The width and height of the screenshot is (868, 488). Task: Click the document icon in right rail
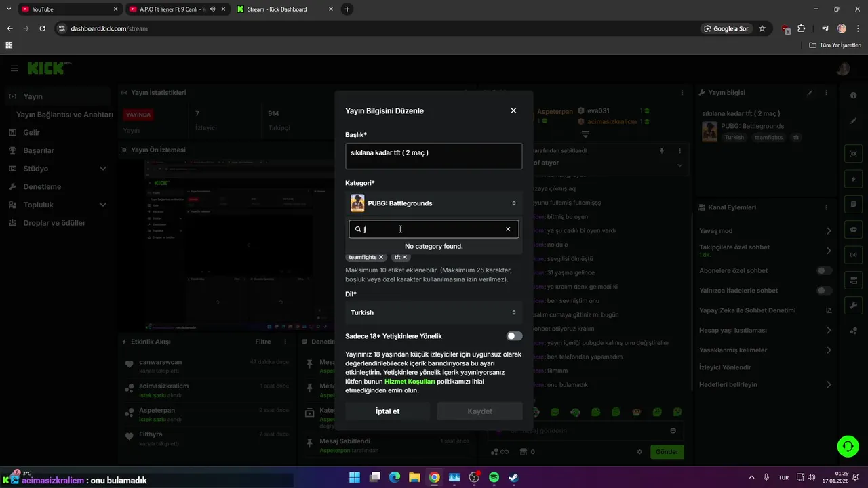[854, 205]
